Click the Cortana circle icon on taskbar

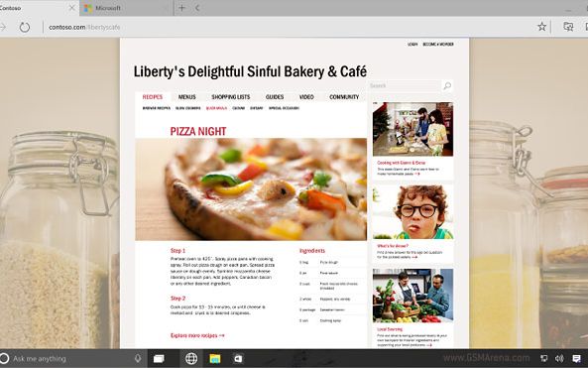coord(4,358)
